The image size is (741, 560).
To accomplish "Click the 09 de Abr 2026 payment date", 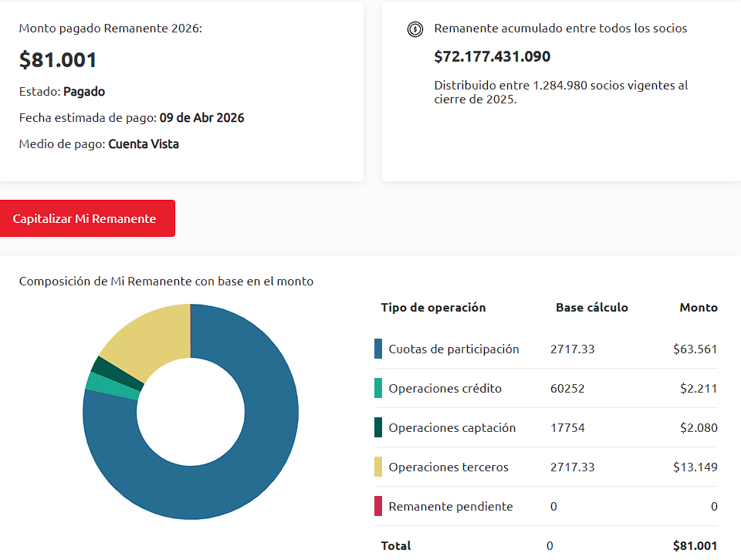I will coord(201,118).
